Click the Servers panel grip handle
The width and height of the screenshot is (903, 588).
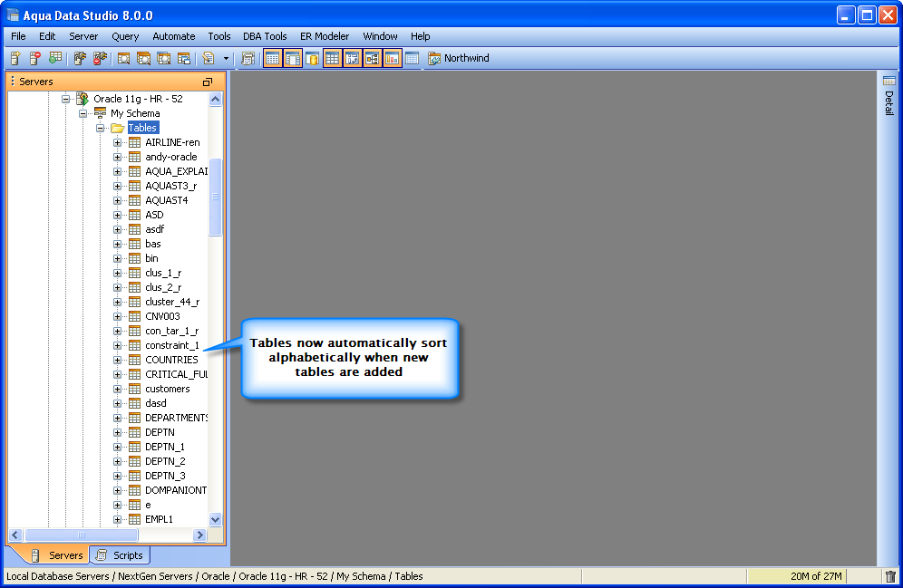point(13,82)
